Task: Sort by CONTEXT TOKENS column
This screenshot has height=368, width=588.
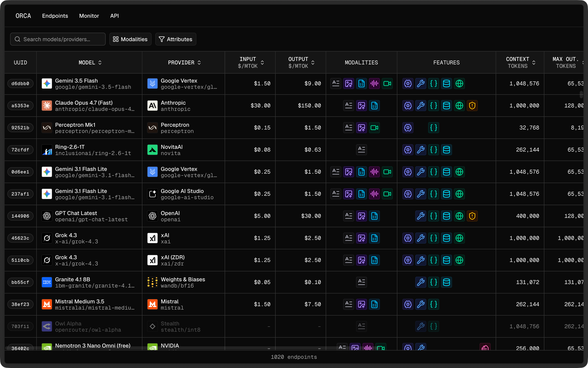Action: click(520, 62)
